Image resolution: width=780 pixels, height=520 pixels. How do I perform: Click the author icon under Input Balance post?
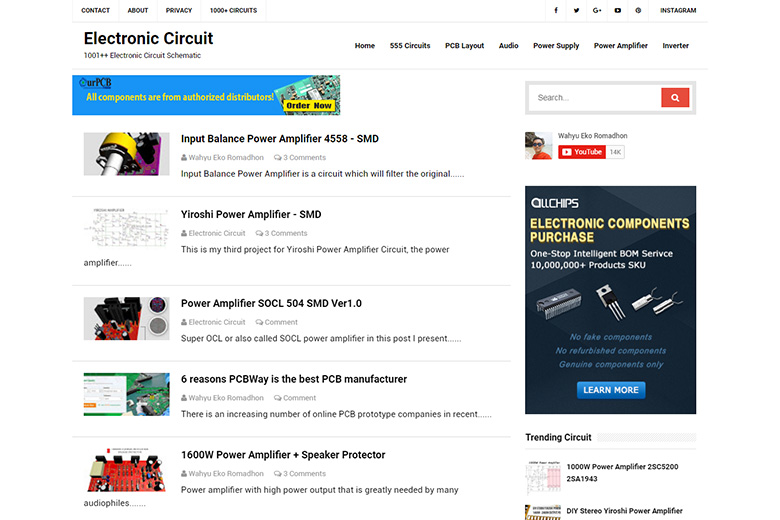(x=184, y=158)
